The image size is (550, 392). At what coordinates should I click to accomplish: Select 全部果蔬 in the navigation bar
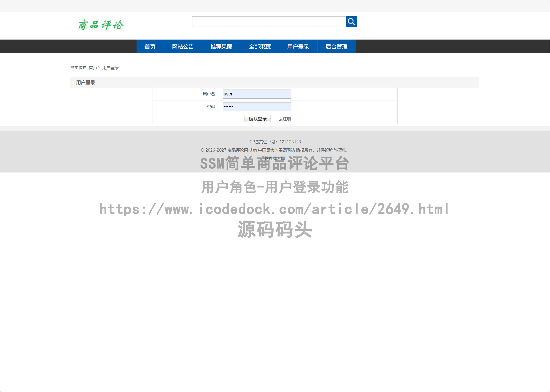[x=260, y=46]
